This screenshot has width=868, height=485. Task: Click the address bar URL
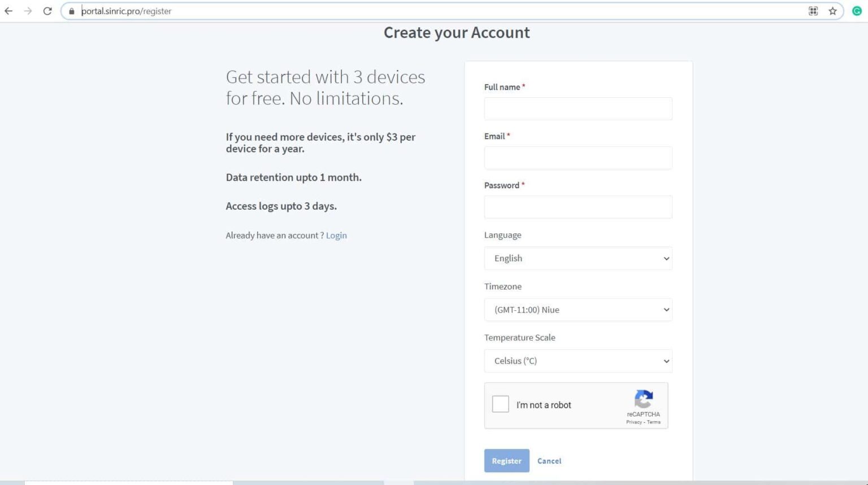click(x=126, y=11)
